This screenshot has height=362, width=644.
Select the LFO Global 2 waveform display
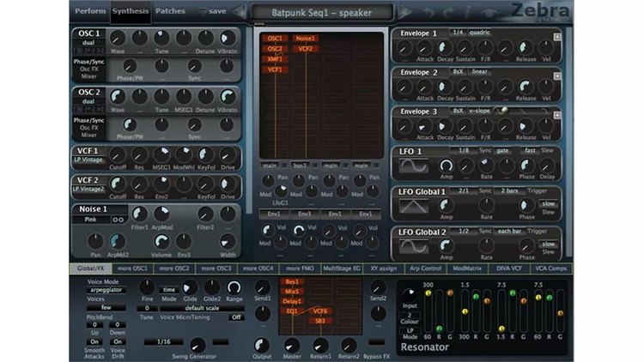tap(414, 246)
